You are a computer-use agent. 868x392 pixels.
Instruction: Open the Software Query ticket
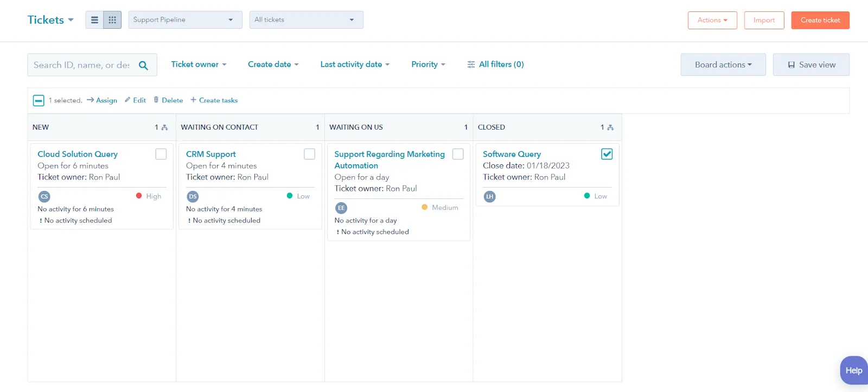tap(512, 154)
